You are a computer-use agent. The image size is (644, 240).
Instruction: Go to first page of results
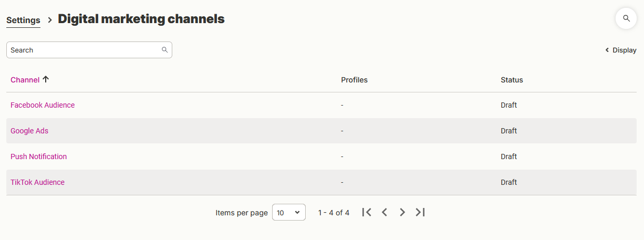click(367, 212)
